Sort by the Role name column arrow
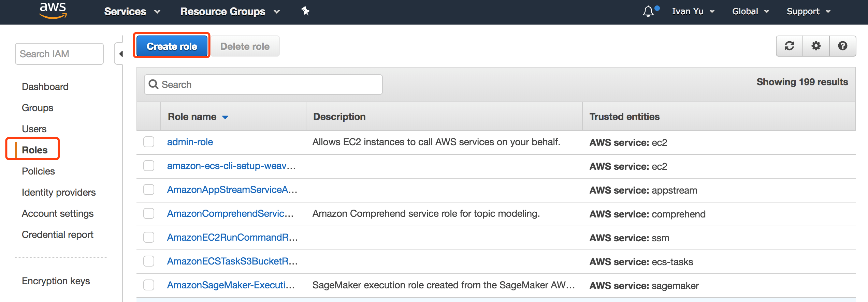The width and height of the screenshot is (868, 302). click(x=225, y=117)
